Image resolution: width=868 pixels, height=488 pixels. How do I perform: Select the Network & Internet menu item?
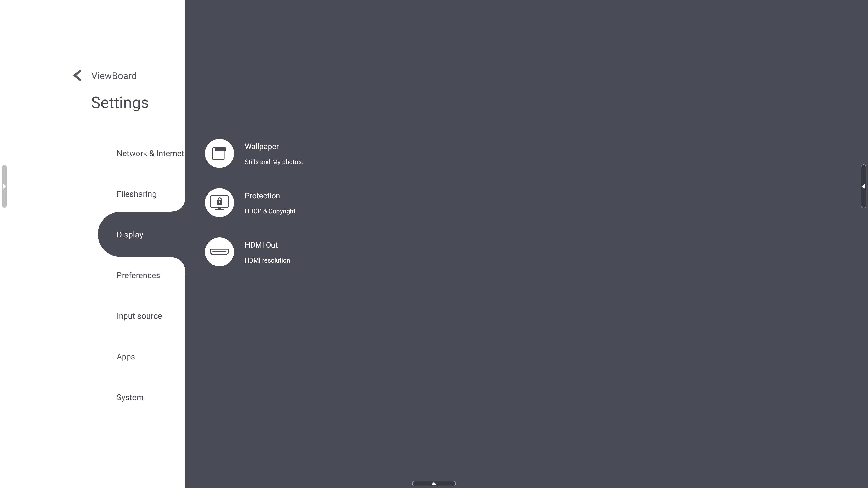[x=151, y=153]
